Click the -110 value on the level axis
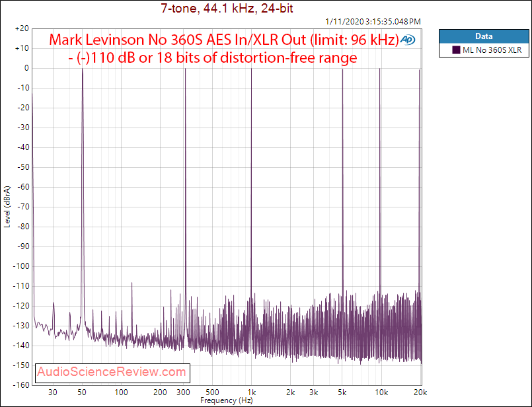Viewport: 532px width, 407px height. point(21,286)
